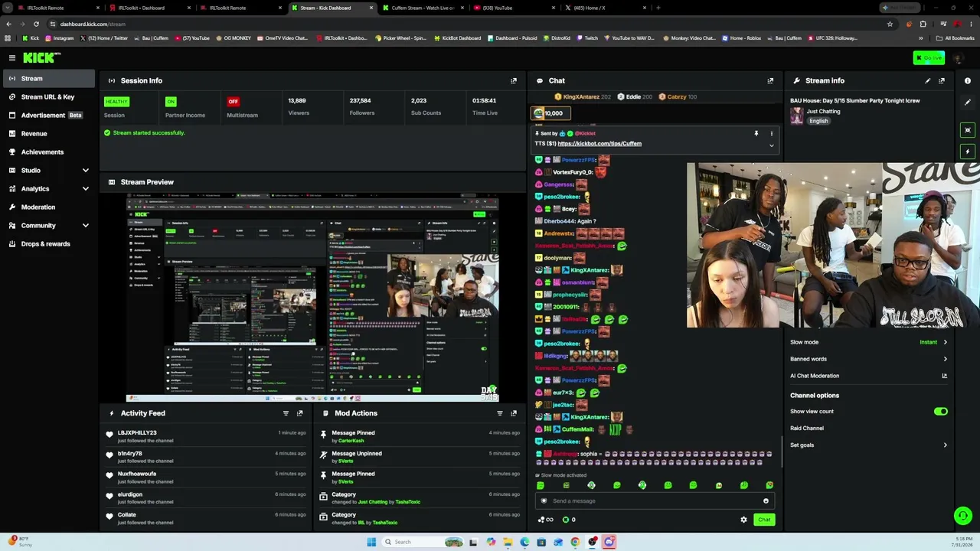This screenshot has height=551, width=980.
Task: Go to Advertisement Beta in sidebar
Action: pos(47,116)
